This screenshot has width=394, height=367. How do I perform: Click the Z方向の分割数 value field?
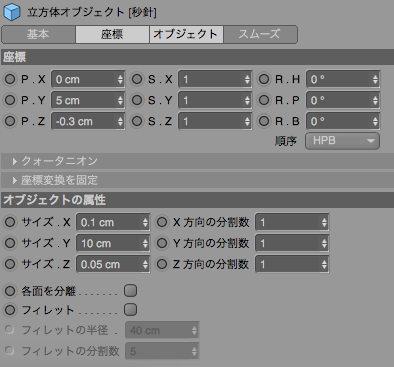pyautogui.click(x=292, y=264)
